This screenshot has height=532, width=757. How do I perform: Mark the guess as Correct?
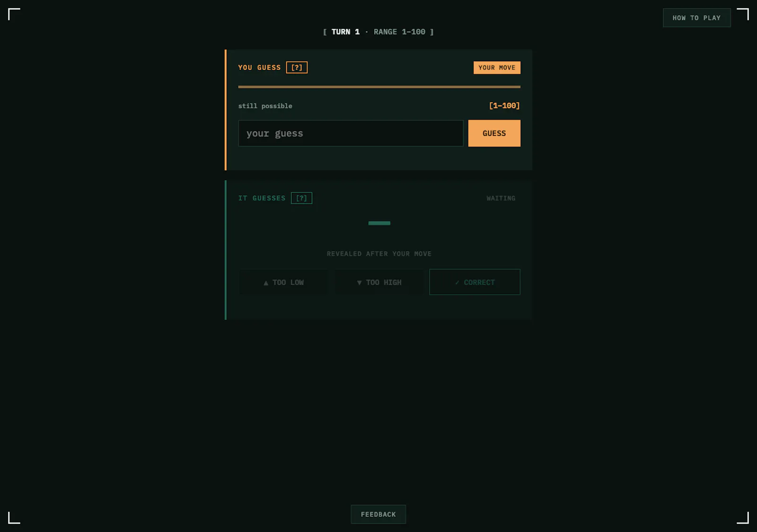[475, 282]
